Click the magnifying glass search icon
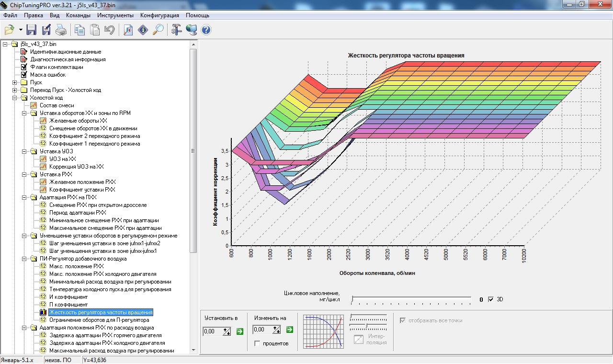 tap(158, 30)
